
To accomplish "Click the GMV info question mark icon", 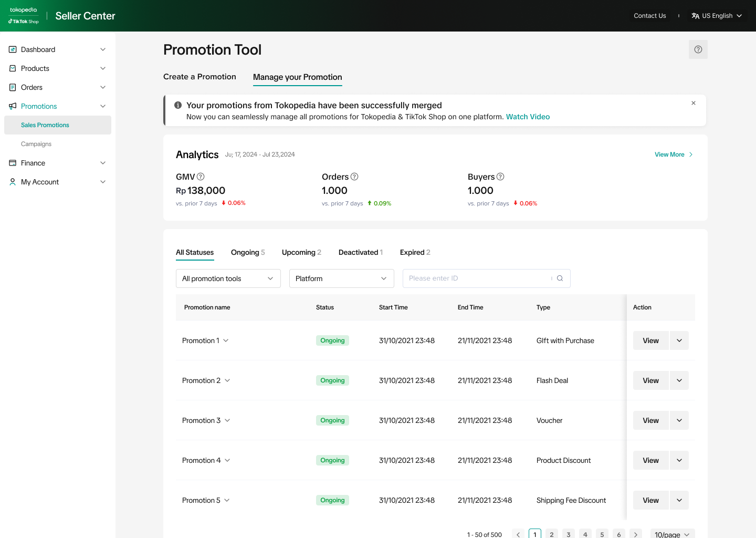I will tap(201, 177).
